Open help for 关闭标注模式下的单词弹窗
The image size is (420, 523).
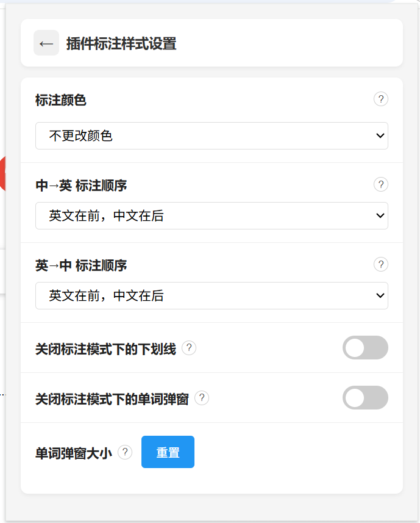202,397
